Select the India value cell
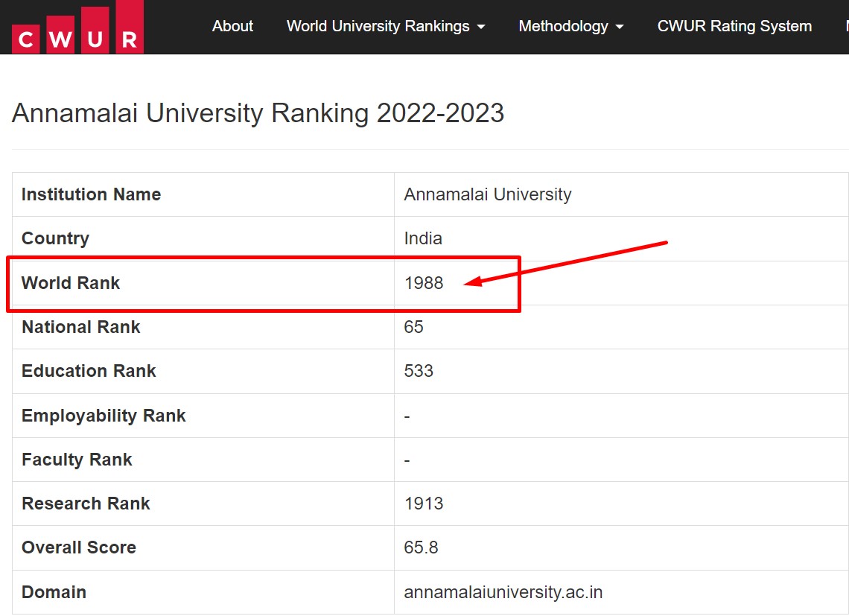The width and height of the screenshot is (849, 616). click(621, 238)
